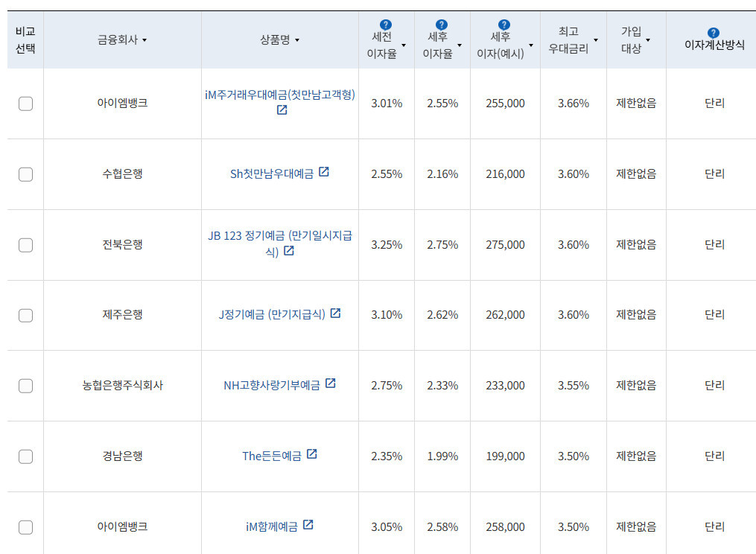Open the JB 123 정기예금 product link

point(279,236)
